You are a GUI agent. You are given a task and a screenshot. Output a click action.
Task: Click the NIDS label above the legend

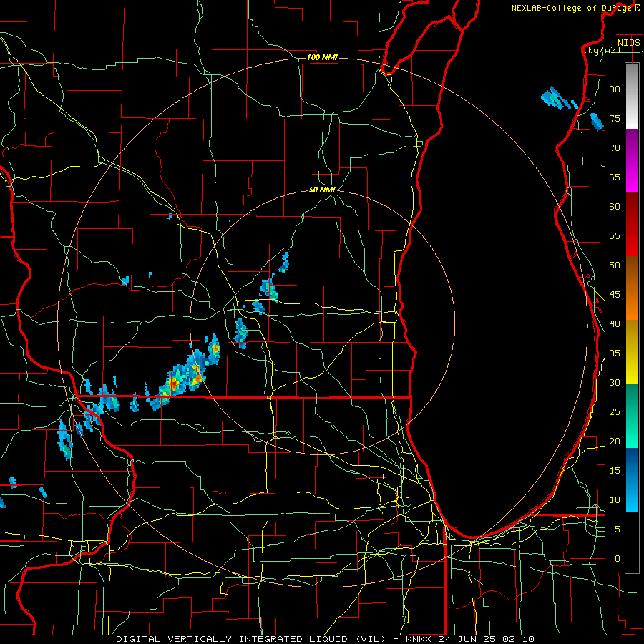[x=628, y=43]
